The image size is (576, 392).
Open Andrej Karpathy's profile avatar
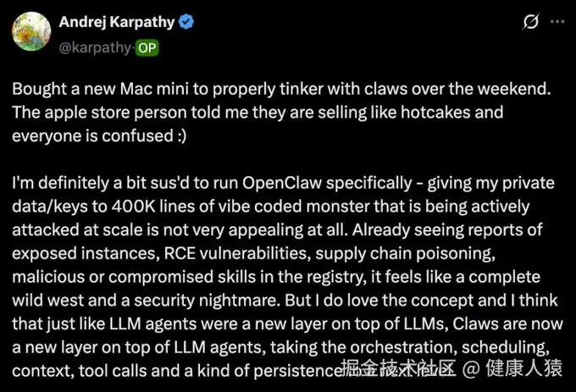pos(30,33)
